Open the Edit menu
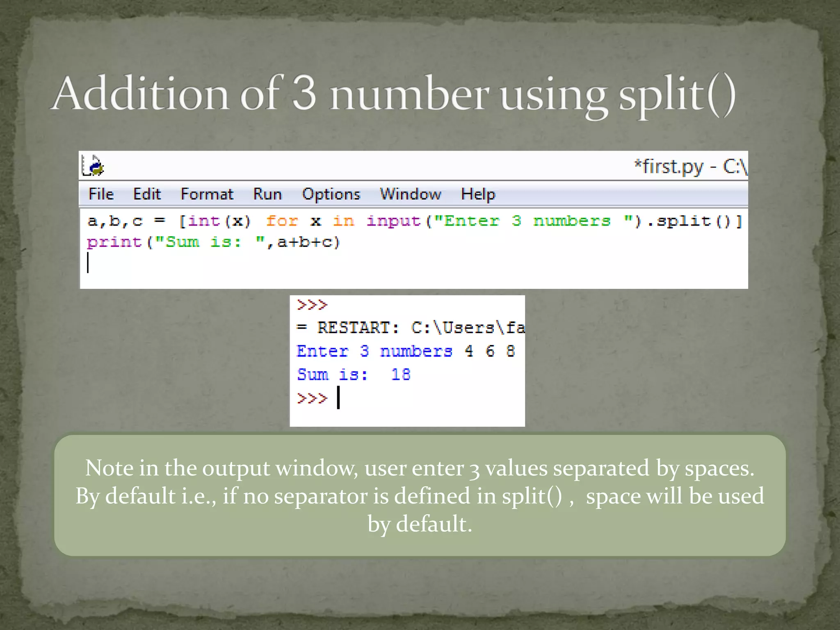 pos(147,194)
